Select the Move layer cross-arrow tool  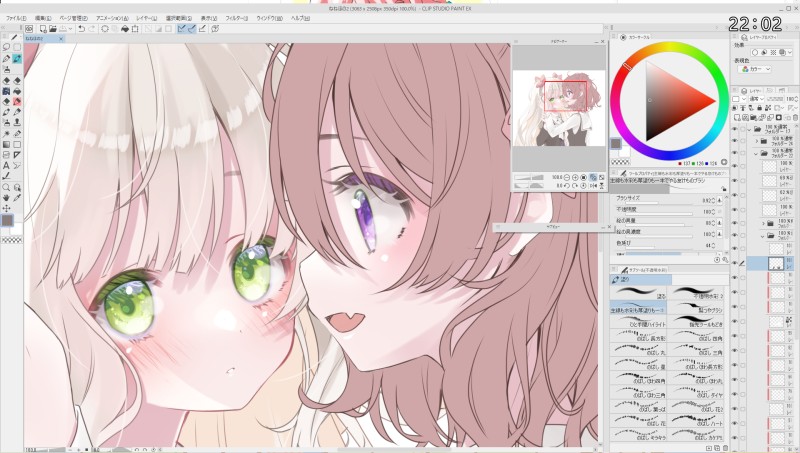click(x=6, y=208)
